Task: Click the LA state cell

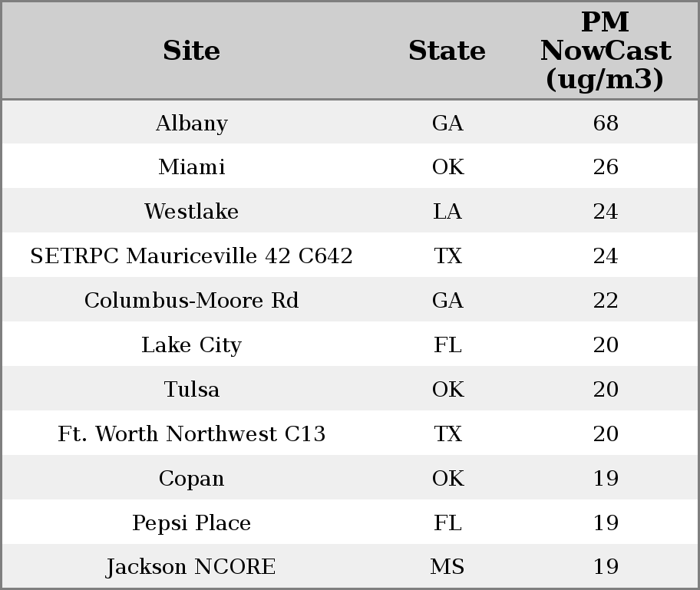Action: [x=447, y=212]
